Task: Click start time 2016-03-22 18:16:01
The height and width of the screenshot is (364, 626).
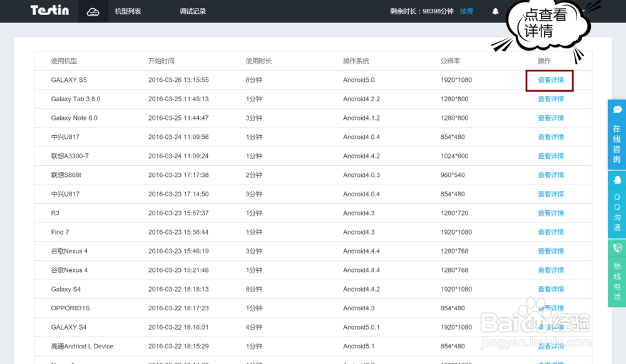Action: click(178, 327)
